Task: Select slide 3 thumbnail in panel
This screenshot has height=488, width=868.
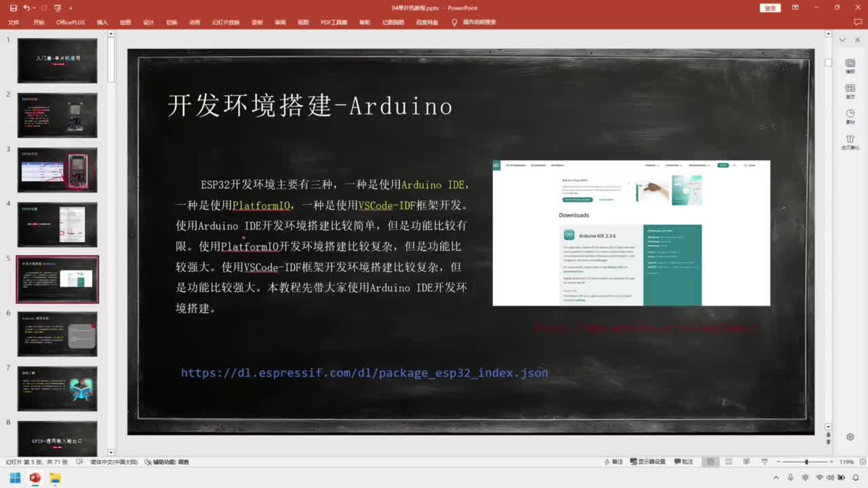Action: click(x=58, y=170)
